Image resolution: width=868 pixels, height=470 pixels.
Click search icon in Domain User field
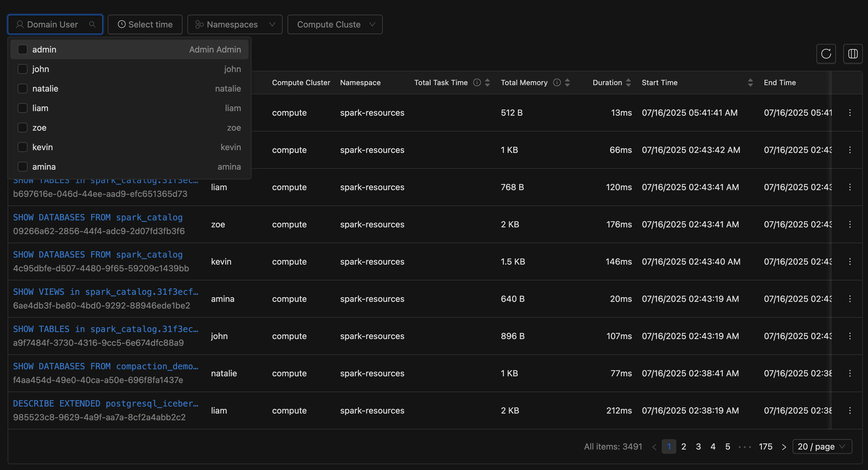[x=92, y=24]
